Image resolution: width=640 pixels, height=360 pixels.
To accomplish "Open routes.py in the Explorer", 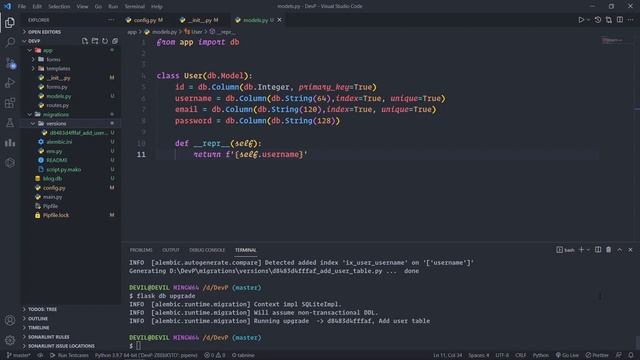I will [x=58, y=105].
